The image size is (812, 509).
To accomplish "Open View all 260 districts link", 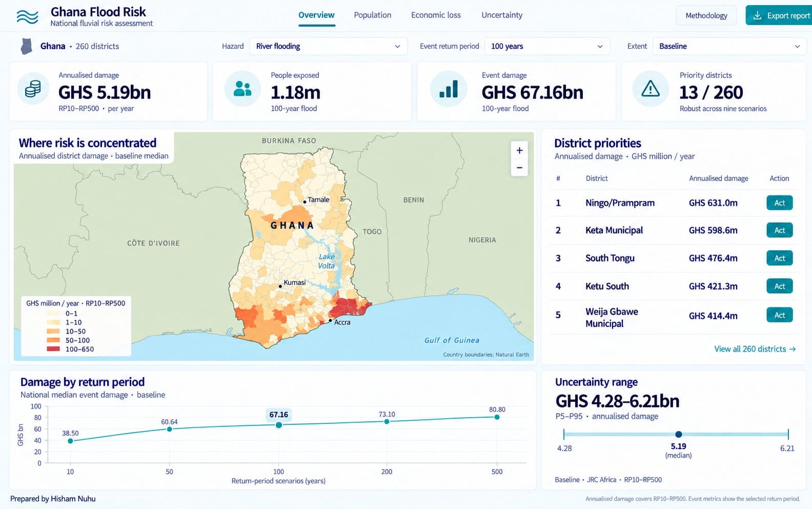I will coord(755,349).
